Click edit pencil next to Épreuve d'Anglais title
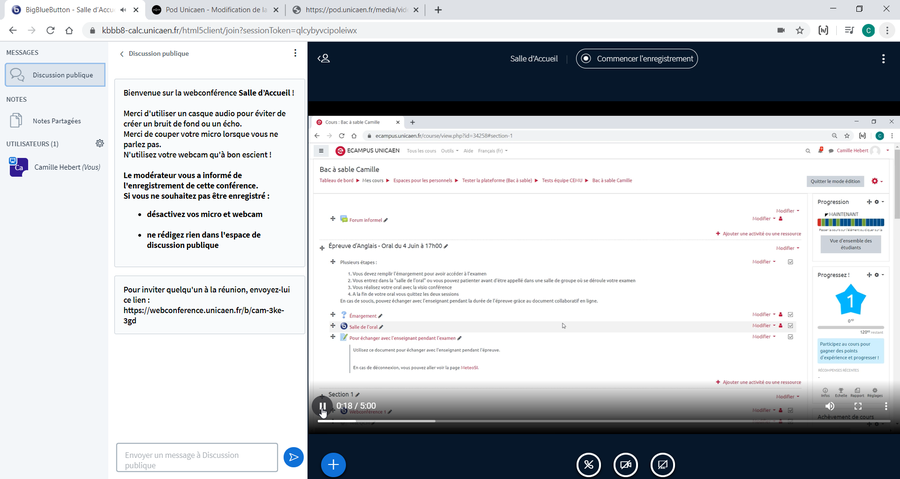This screenshot has width=900, height=479. (x=446, y=246)
